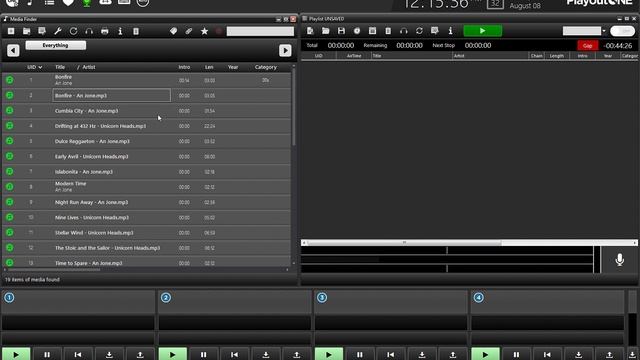Preview with Playlist headphones icon

(x=404, y=31)
